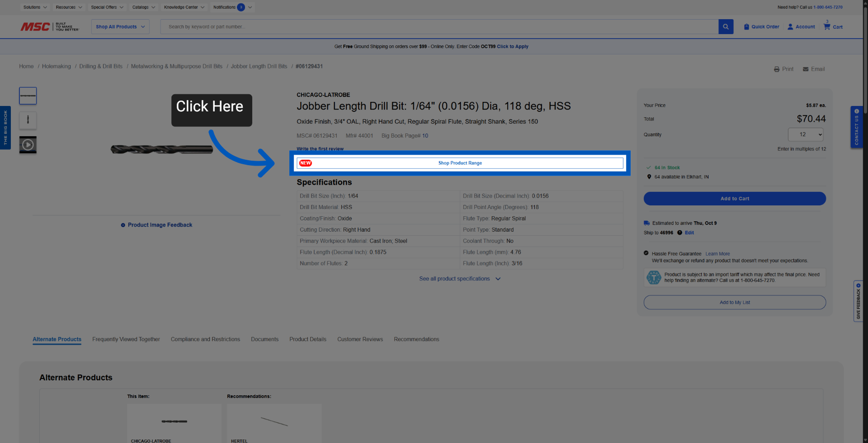Screen dimensions: 868x443
Task: Click the Click to Apply promo link
Action: click(512, 46)
